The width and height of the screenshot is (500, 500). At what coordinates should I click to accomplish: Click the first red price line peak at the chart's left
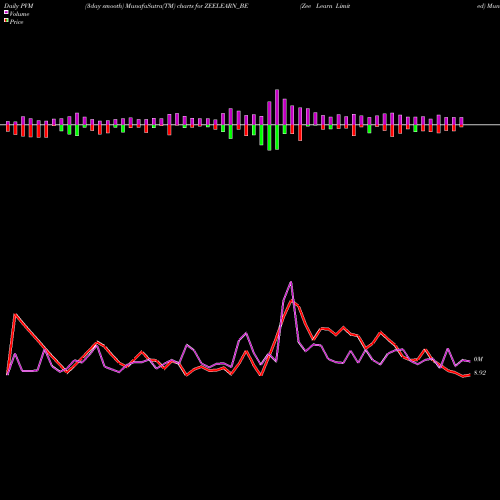pyautogui.click(x=15, y=314)
